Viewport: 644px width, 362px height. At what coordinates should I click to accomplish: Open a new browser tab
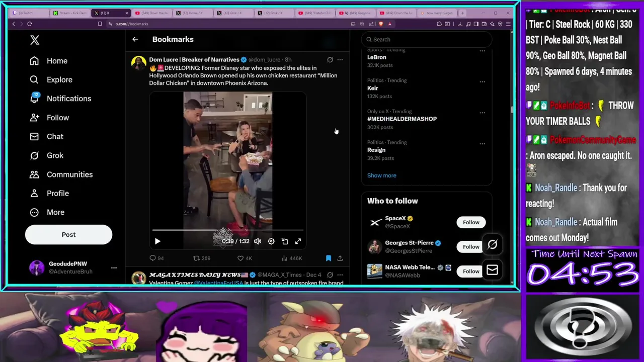click(x=462, y=13)
